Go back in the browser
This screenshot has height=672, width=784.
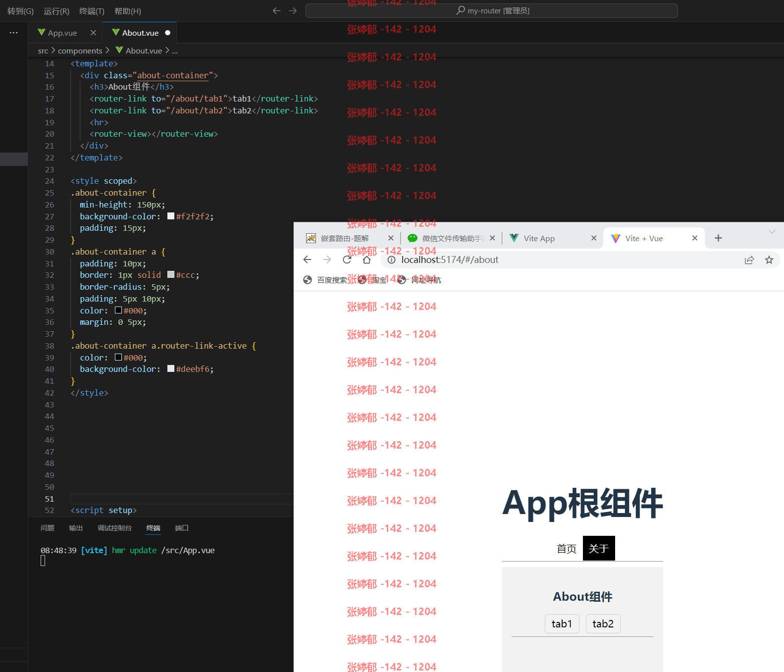[x=307, y=259]
